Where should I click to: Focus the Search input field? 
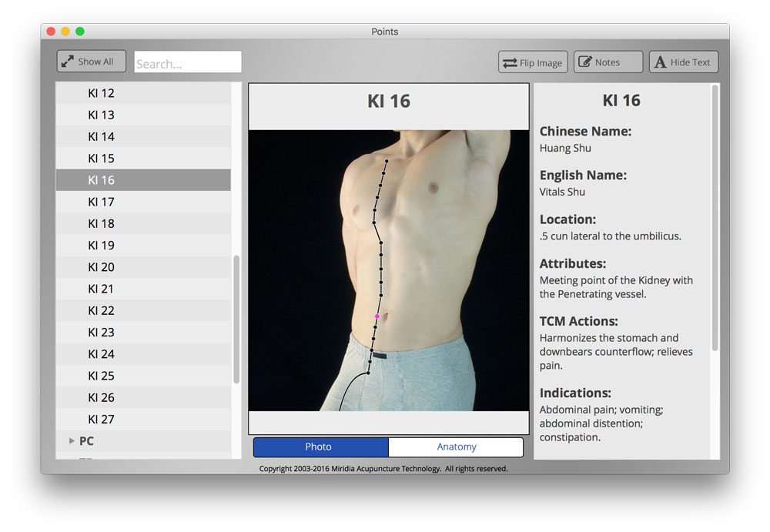click(x=188, y=62)
